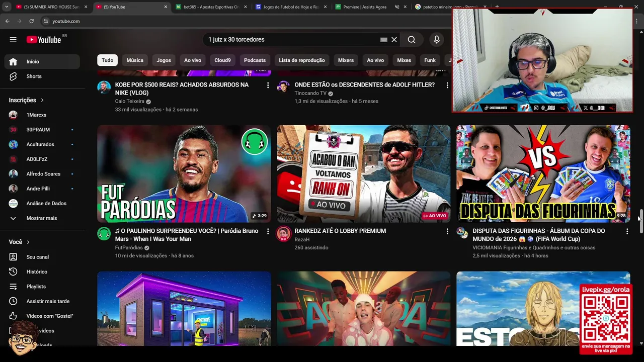Open options menu for PAULINHO paródia video
The image size is (644, 362).
click(268, 231)
